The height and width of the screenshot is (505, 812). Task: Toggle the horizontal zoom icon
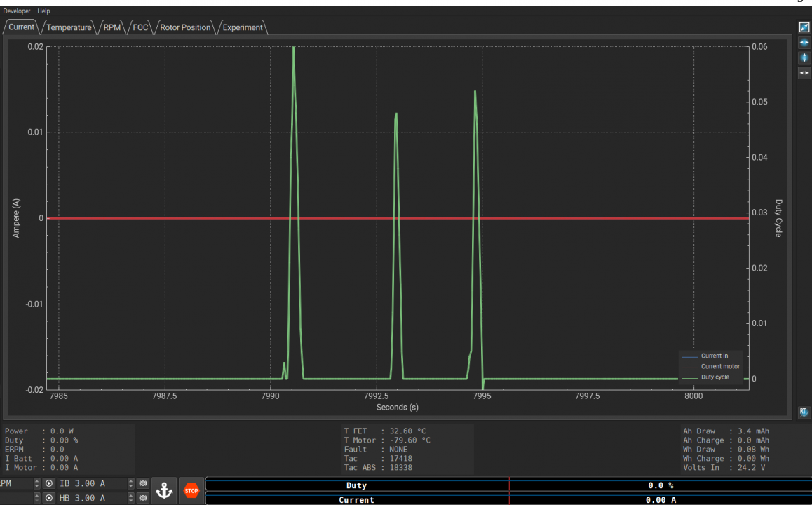(x=804, y=43)
